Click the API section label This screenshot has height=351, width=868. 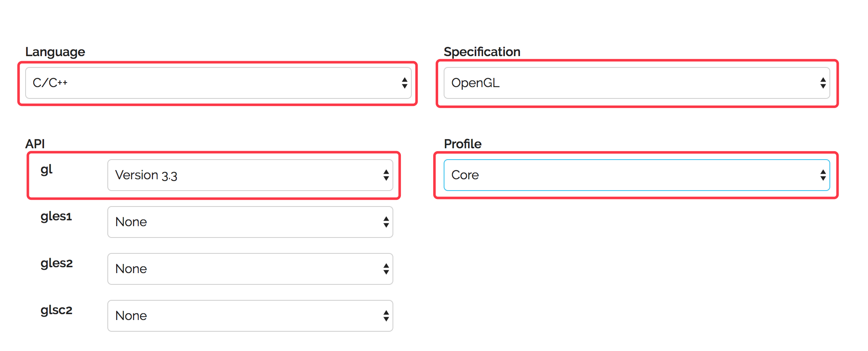pos(35,144)
